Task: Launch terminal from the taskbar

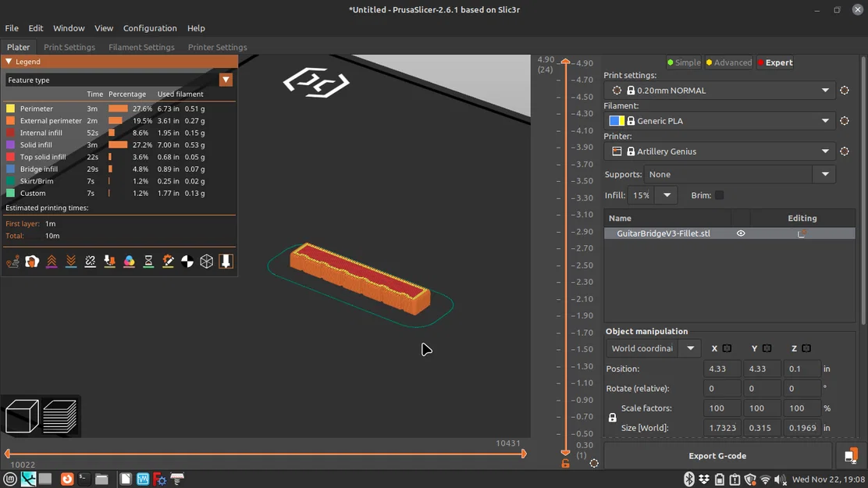Action: [x=84, y=479]
